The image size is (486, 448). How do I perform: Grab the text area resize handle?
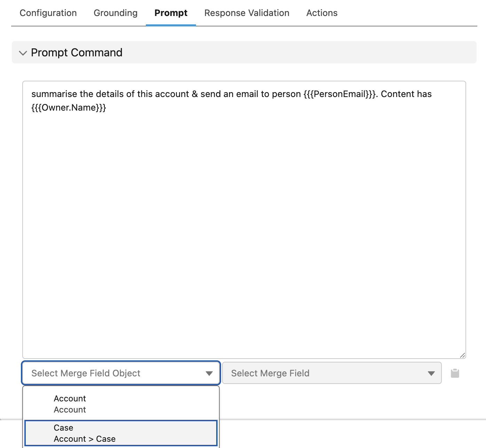pos(462,355)
